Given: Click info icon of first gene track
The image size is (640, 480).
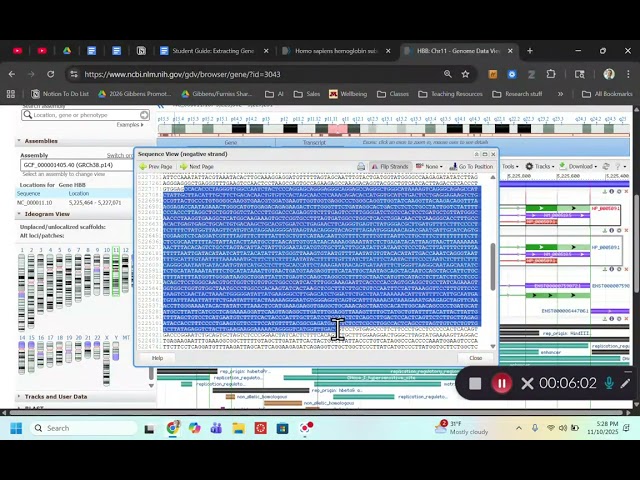Looking at the screenshot, I should (611, 191).
